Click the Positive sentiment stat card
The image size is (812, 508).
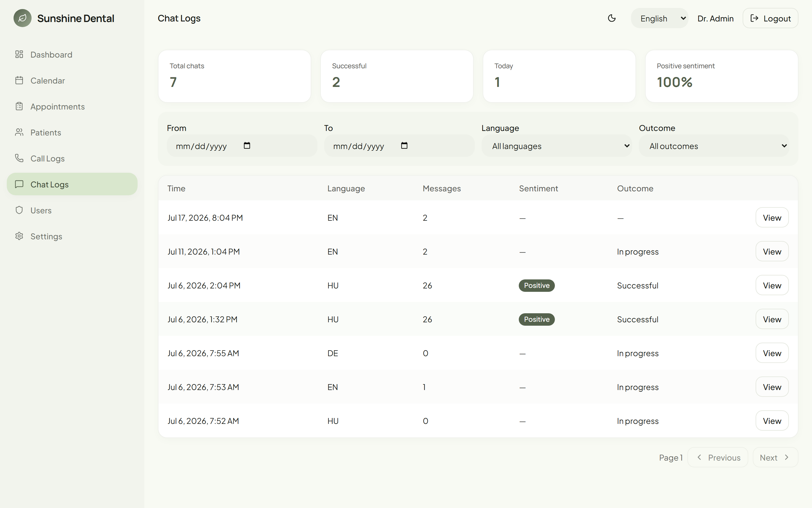click(x=722, y=76)
